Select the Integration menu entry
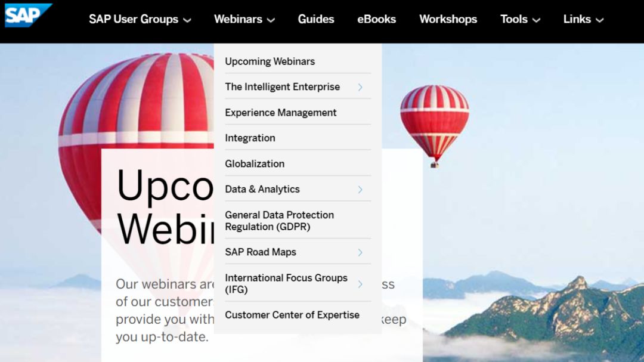This screenshot has height=362, width=644. [250, 138]
